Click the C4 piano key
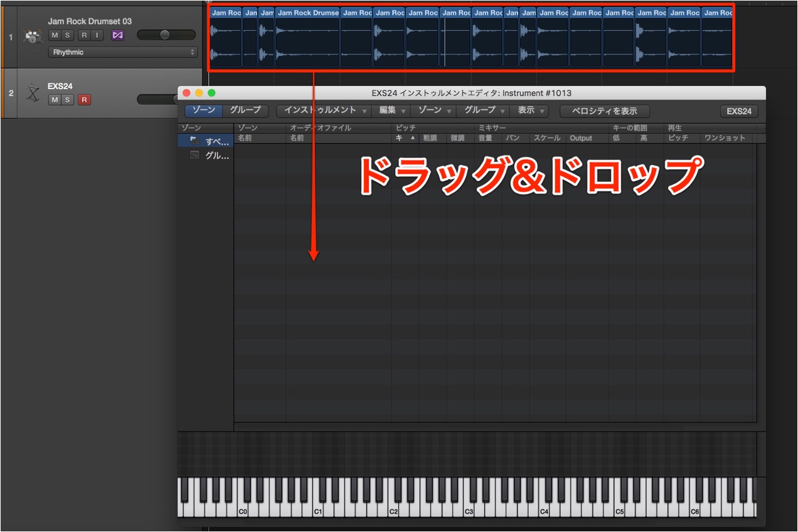 point(544,498)
